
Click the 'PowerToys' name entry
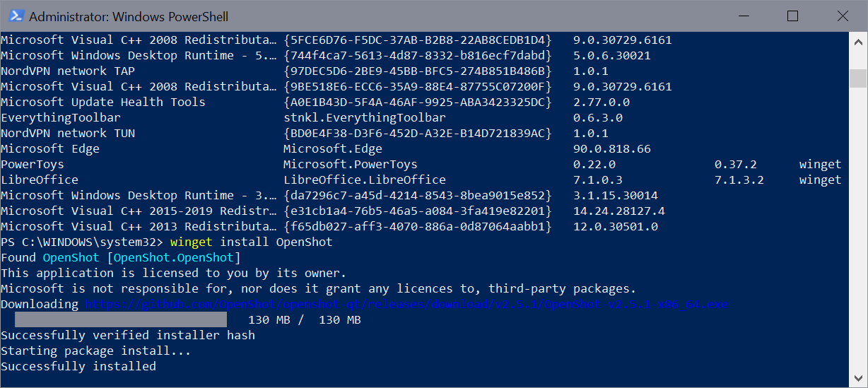pos(33,165)
